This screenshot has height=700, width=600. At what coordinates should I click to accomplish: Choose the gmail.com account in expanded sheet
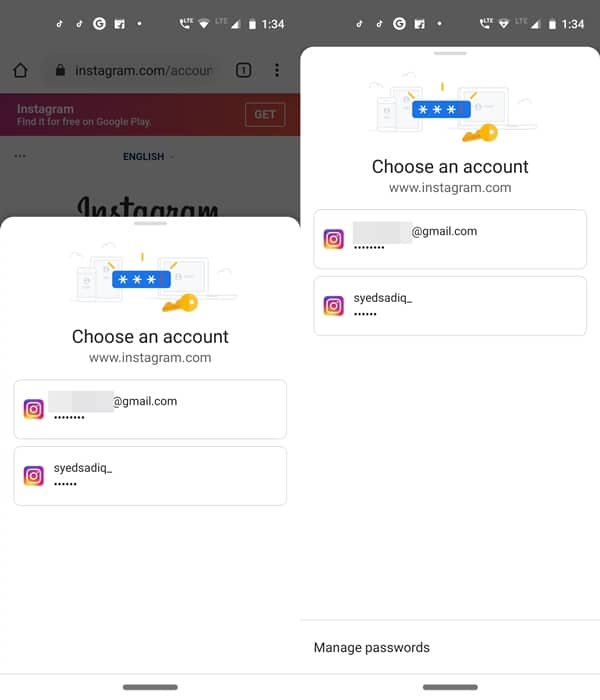[x=450, y=239]
